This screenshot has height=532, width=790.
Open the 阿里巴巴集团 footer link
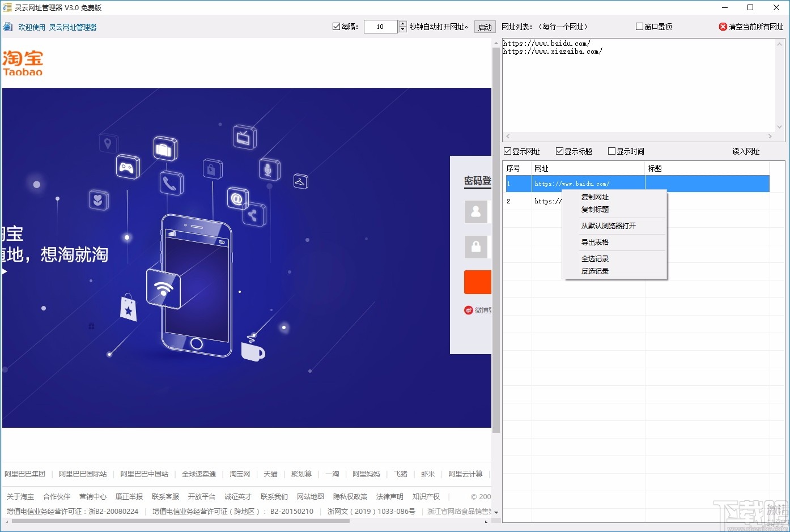tap(25, 474)
